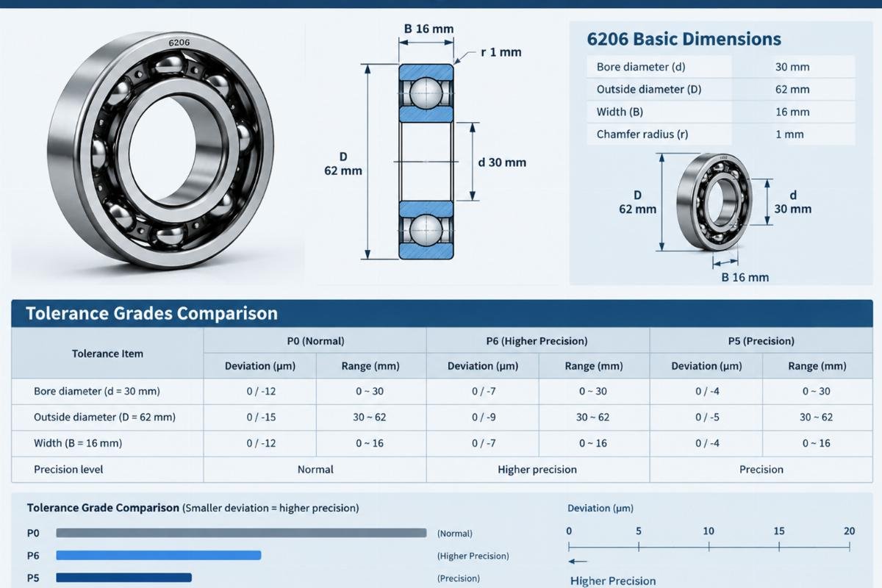Viewport: 882px width, 588px height.
Task: Click the 'Chamfer radius (r)' row label
Action: pos(642,135)
